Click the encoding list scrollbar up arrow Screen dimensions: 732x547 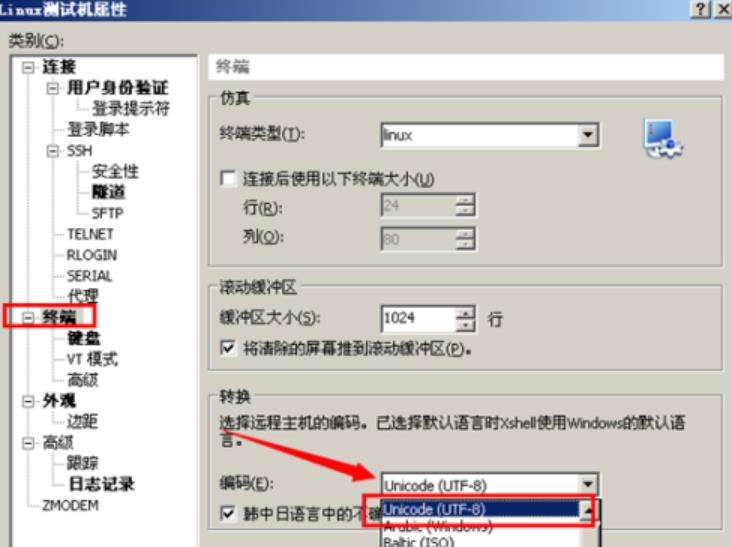pyautogui.click(x=589, y=511)
